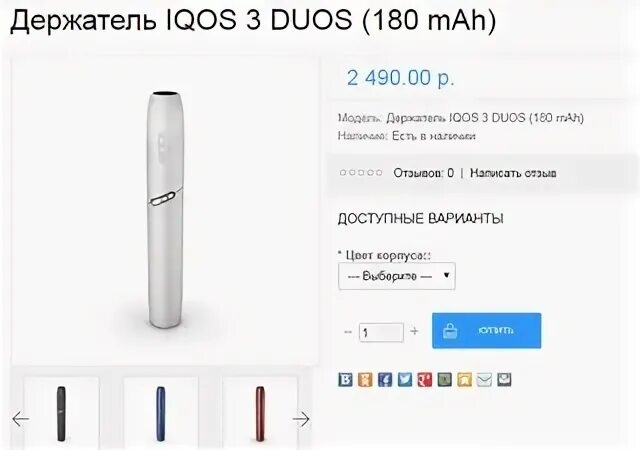Share the product via the VKontakte icon

point(345,380)
